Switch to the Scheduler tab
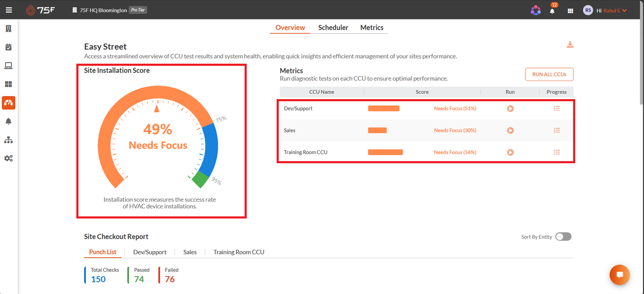Viewport: 644px width, 294px height. coord(333,28)
